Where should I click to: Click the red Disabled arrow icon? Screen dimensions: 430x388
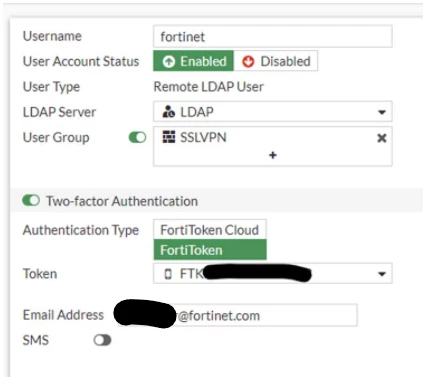(248, 62)
